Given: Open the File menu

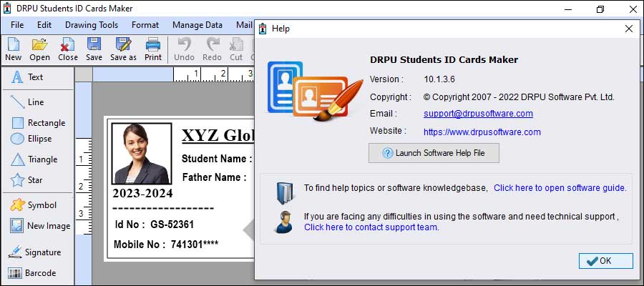Looking at the screenshot, I should [17, 25].
